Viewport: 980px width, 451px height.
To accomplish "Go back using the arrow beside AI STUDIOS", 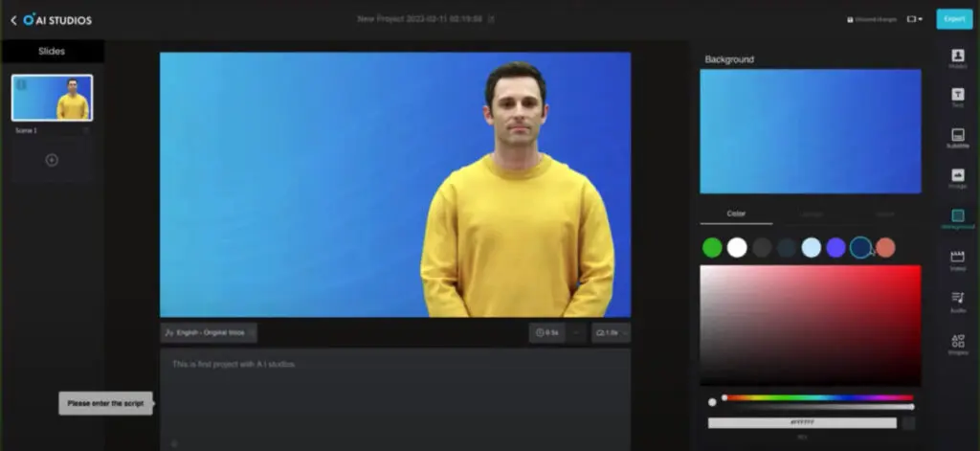I will (x=13, y=19).
